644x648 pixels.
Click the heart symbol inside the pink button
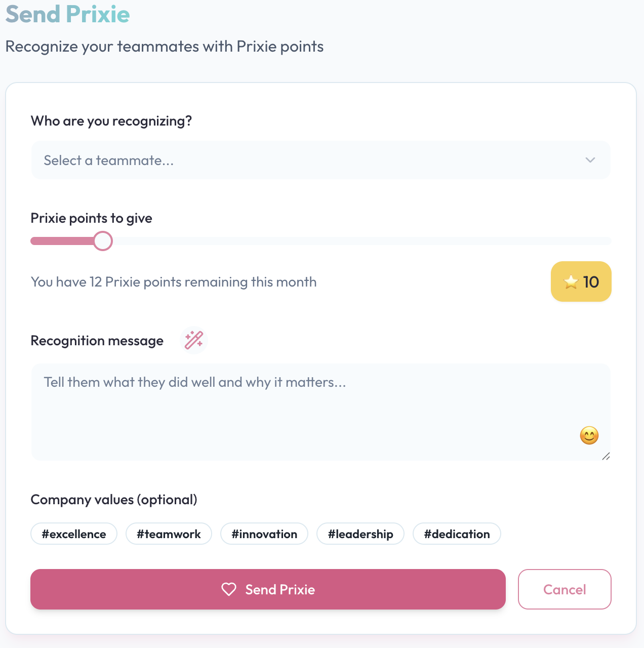pos(229,589)
